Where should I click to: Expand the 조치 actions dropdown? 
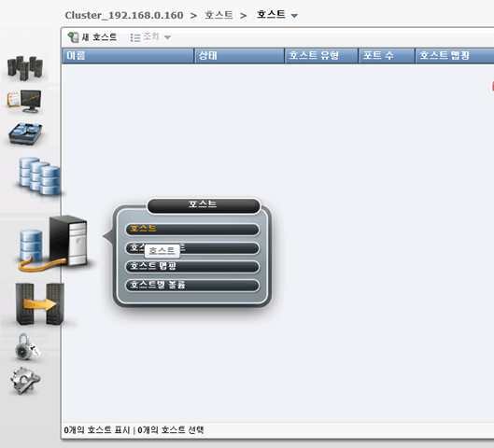pos(150,37)
